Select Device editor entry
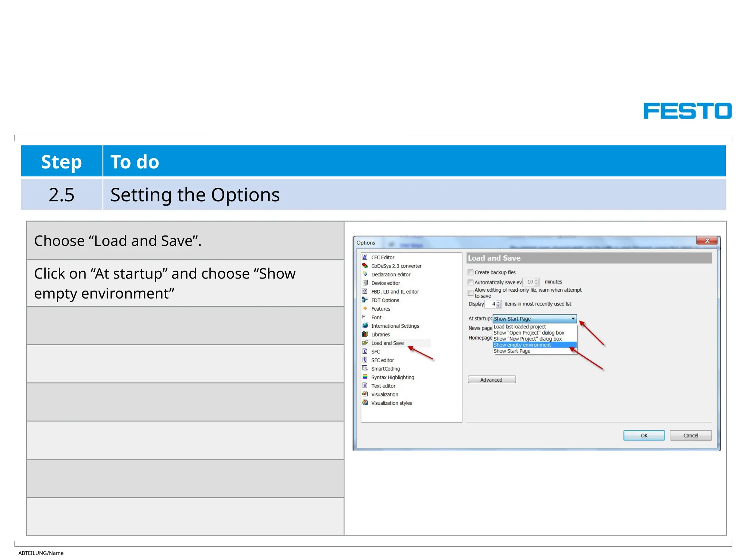This screenshot has width=747, height=560. coord(386,283)
